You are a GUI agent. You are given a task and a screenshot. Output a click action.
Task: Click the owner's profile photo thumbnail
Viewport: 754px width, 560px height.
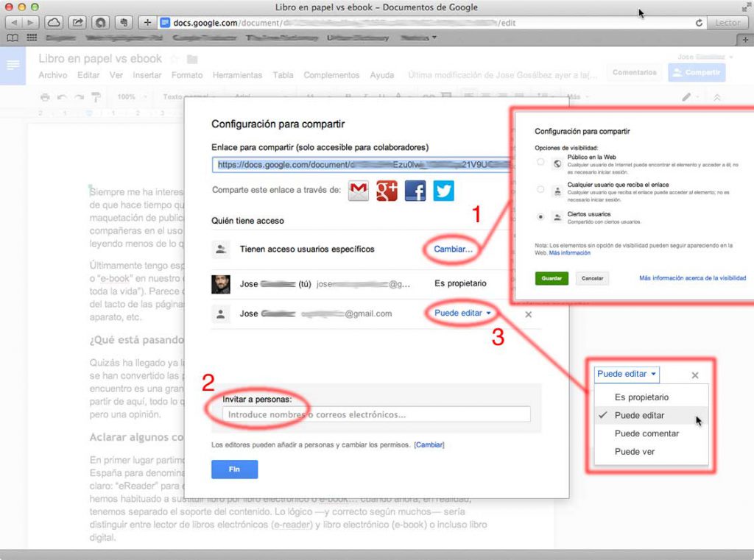click(x=221, y=284)
